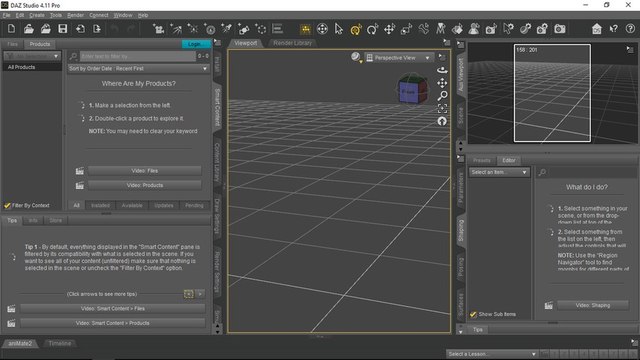Click Video: Smart Content > Products button
The width and height of the screenshot is (640, 360).
pos(113,323)
